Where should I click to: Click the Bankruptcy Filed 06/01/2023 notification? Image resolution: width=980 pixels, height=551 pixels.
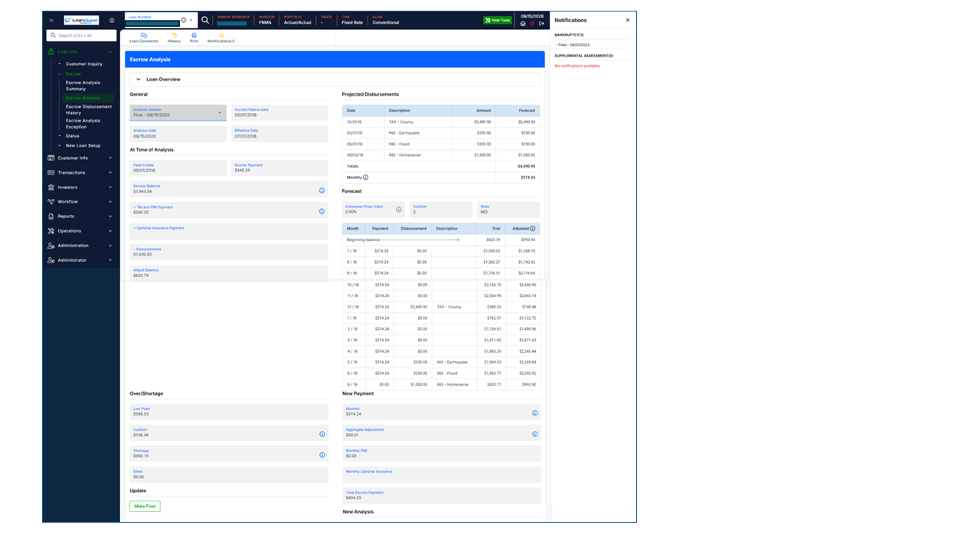click(573, 45)
